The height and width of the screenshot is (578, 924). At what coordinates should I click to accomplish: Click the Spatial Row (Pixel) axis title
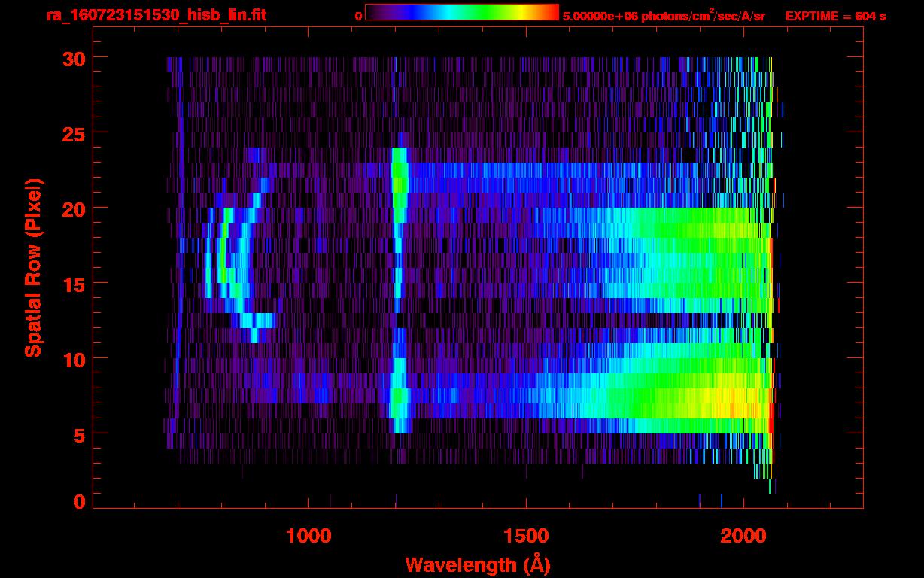click(x=33, y=267)
